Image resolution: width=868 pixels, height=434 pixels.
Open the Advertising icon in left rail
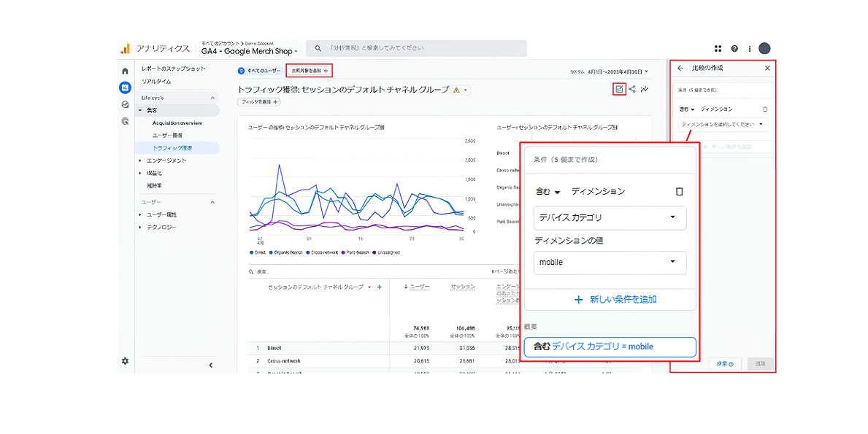[x=125, y=121]
